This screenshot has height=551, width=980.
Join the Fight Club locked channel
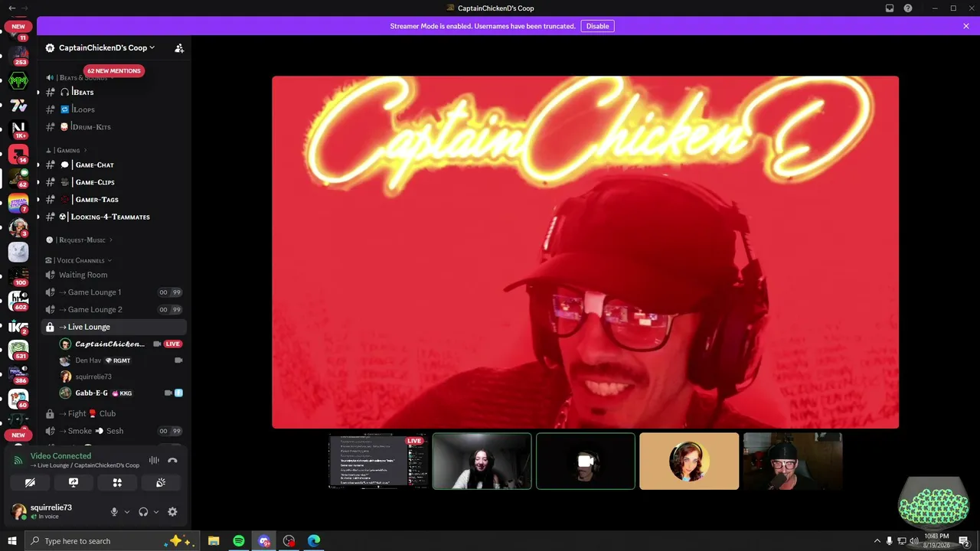tap(114, 414)
